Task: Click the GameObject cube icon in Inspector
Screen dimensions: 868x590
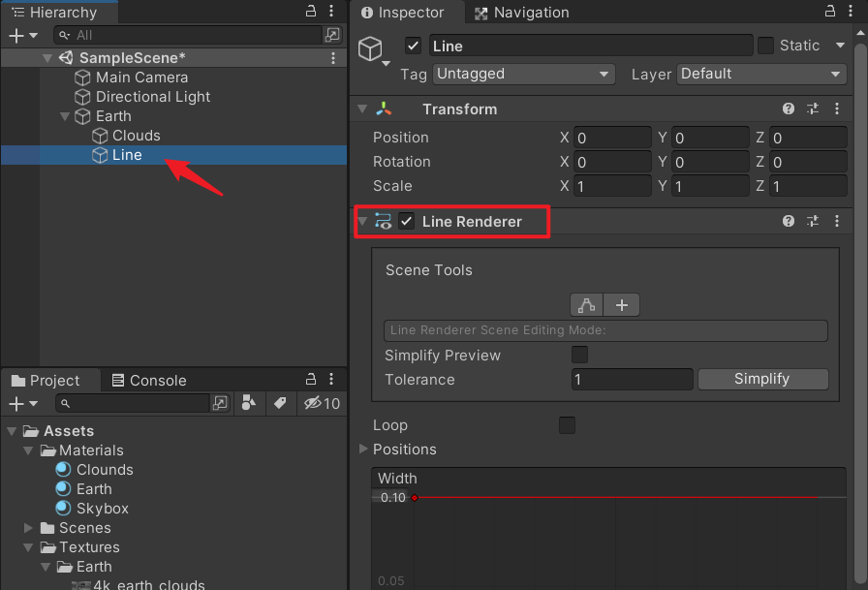Action: click(x=370, y=48)
